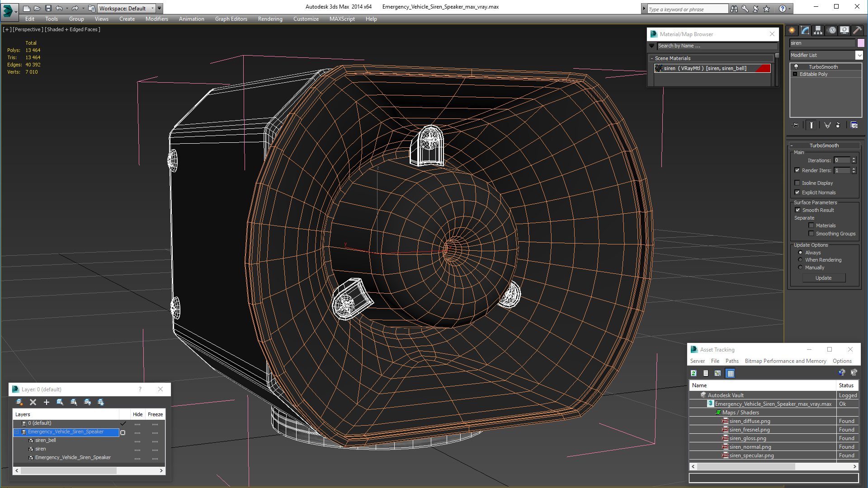The height and width of the screenshot is (488, 868).
Task: Click the Project Folder icon
Action: pyautogui.click(x=92, y=8)
